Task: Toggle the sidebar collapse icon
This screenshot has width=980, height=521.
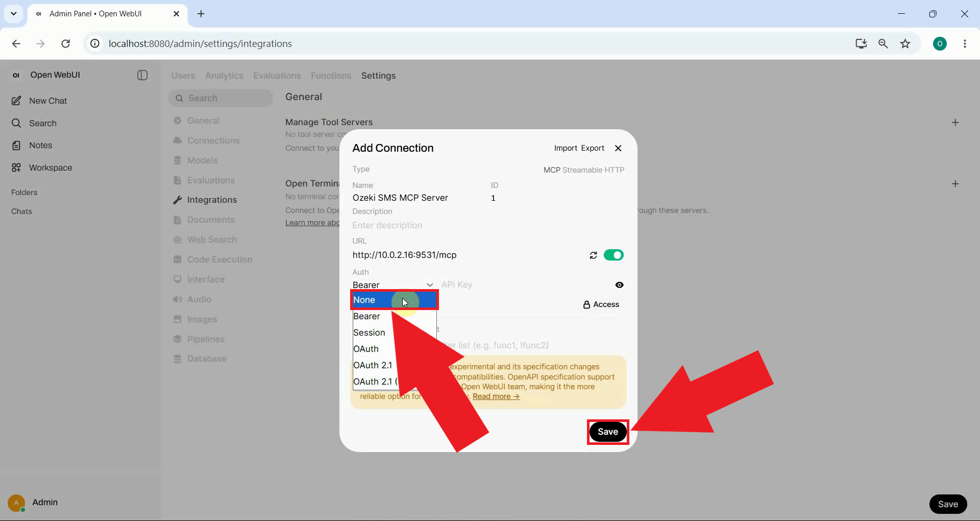Action: click(x=142, y=75)
